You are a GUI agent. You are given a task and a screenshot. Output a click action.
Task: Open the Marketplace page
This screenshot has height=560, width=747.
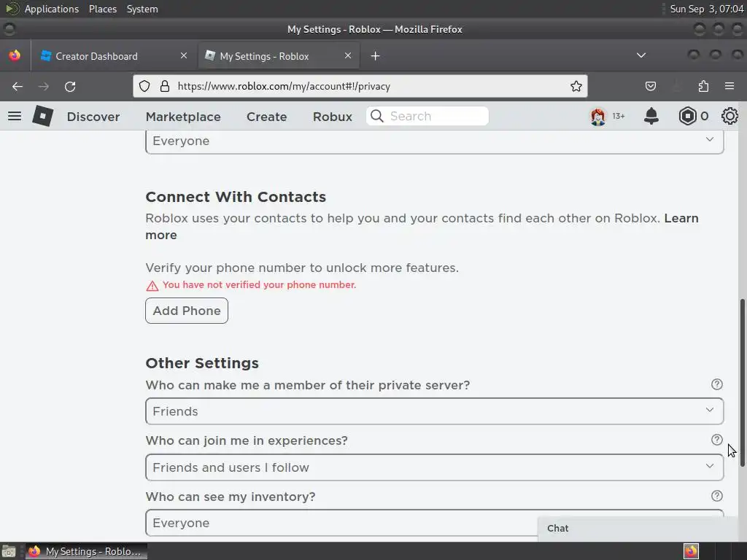click(x=183, y=117)
